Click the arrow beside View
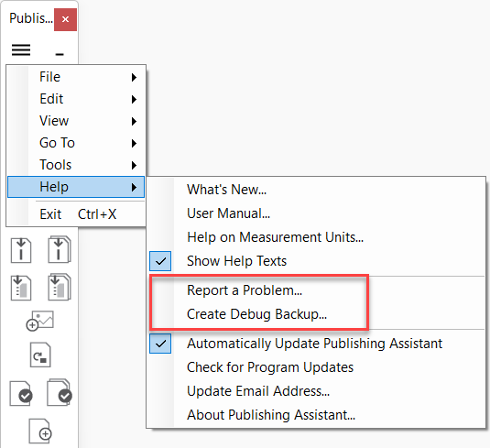Screen dimensions: 490x448 point(134,121)
